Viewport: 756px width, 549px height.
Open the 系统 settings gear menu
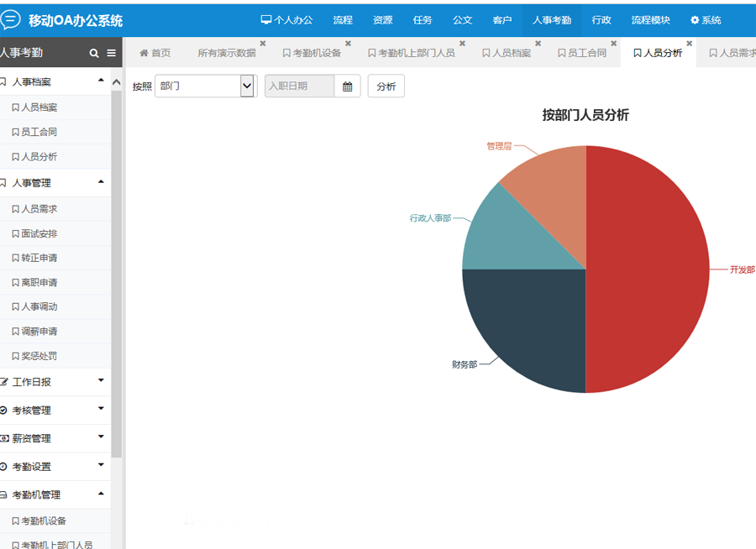[x=706, y=20]
